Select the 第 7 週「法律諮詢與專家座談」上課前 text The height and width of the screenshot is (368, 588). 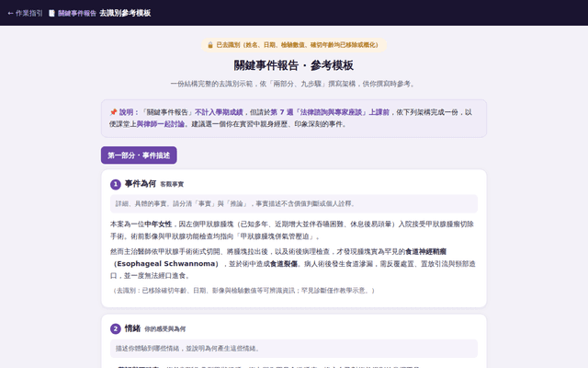[x=330, y=112]
